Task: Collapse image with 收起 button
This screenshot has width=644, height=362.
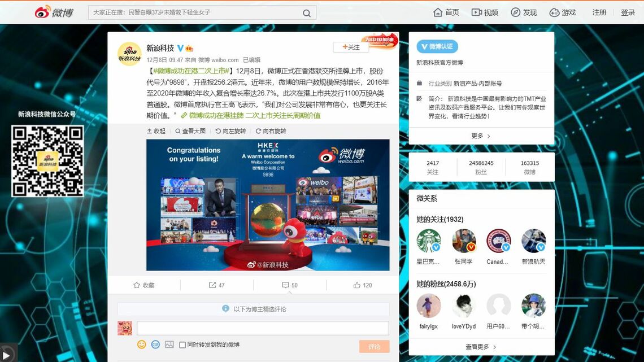Action: (156, 131)
